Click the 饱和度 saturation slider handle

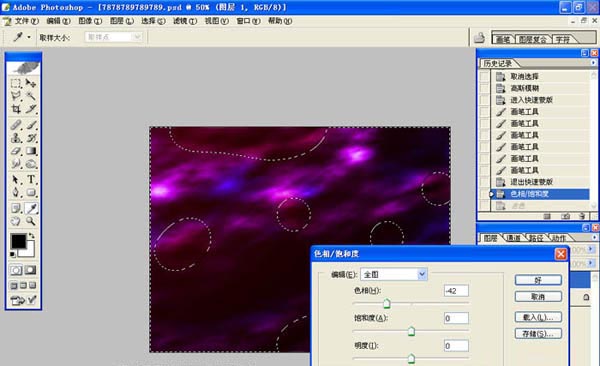tap(411, 331)
